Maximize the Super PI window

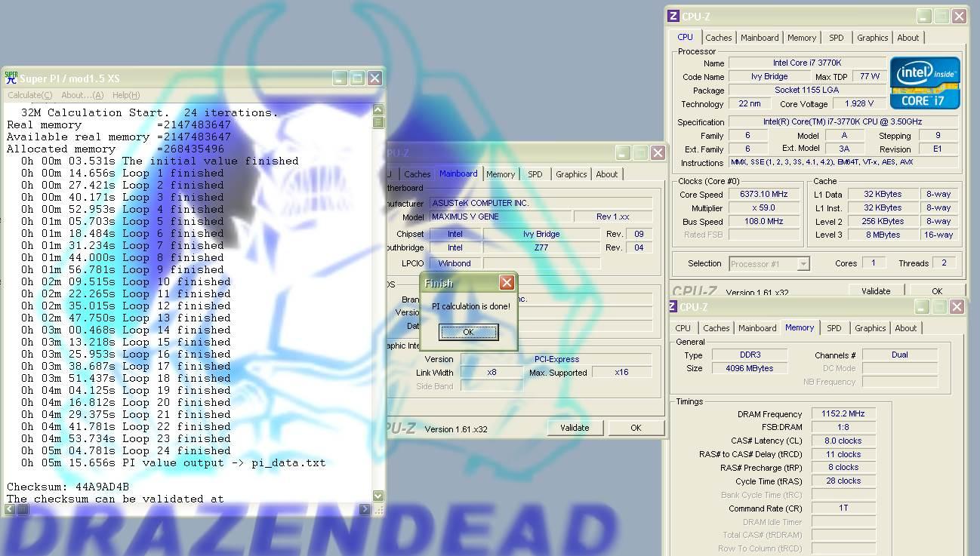(357, 78)
